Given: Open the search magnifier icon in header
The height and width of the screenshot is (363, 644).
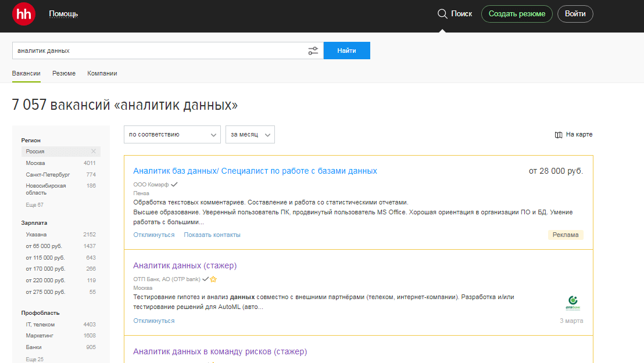Looking at the screenshot, I should pos(442,14).
